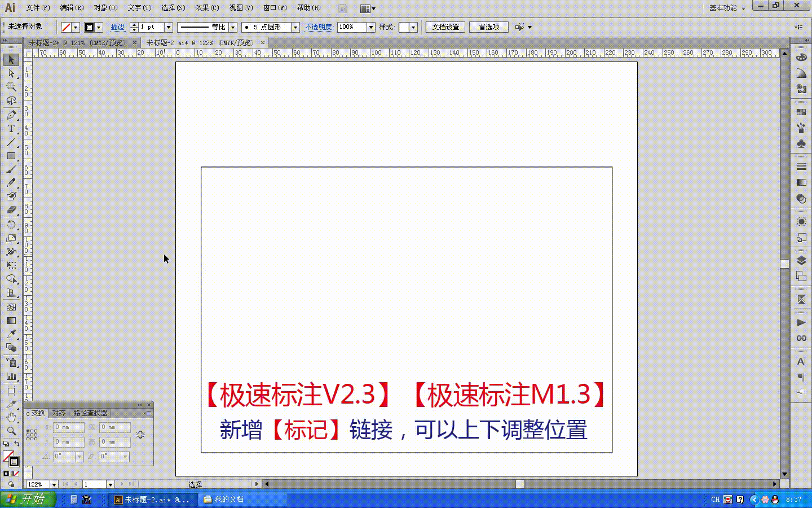This screenshot has width=812, height=508.
Task: Select the Gradient tool in toolbox
Action: (x=11, y=321)
